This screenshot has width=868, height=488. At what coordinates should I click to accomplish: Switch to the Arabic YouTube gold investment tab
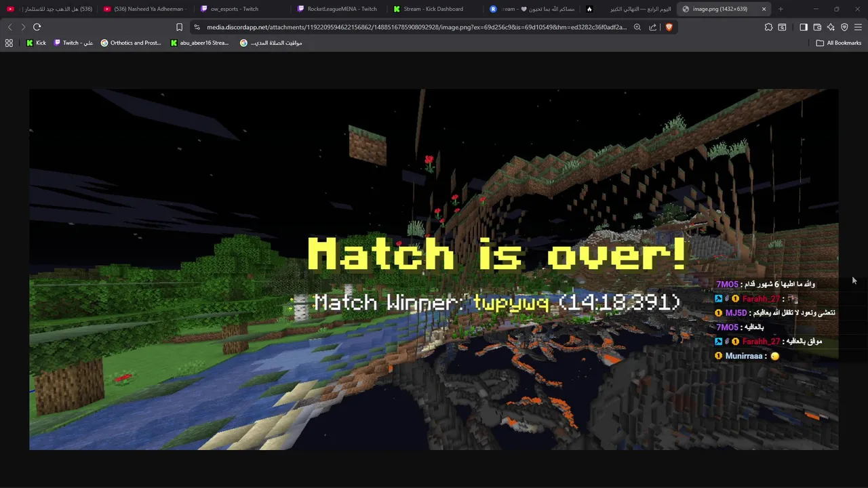pyautogui.click(x=49, y=9)
